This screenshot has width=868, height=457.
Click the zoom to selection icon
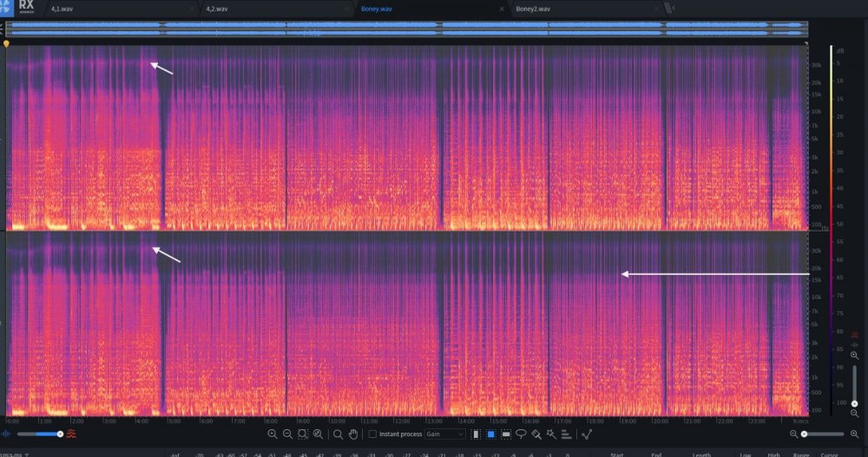(x=303, y=434)
